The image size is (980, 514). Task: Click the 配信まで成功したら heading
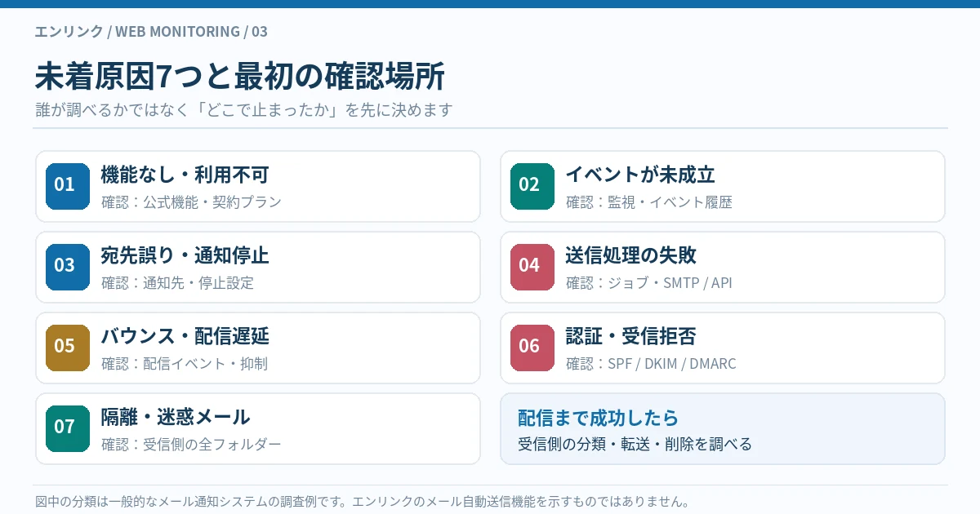point(599,419)
